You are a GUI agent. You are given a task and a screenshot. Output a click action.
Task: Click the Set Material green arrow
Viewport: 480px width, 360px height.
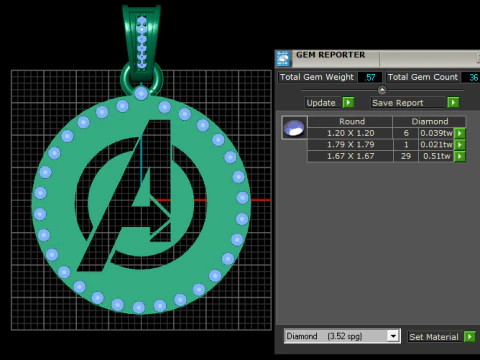click(469, 337)
